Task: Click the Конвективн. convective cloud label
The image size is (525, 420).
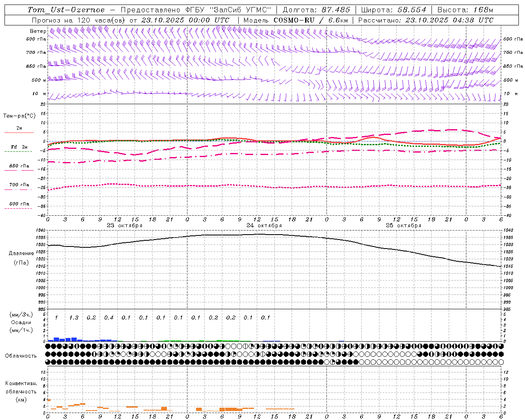Action: pyautogui.click(x=21, y=383)
